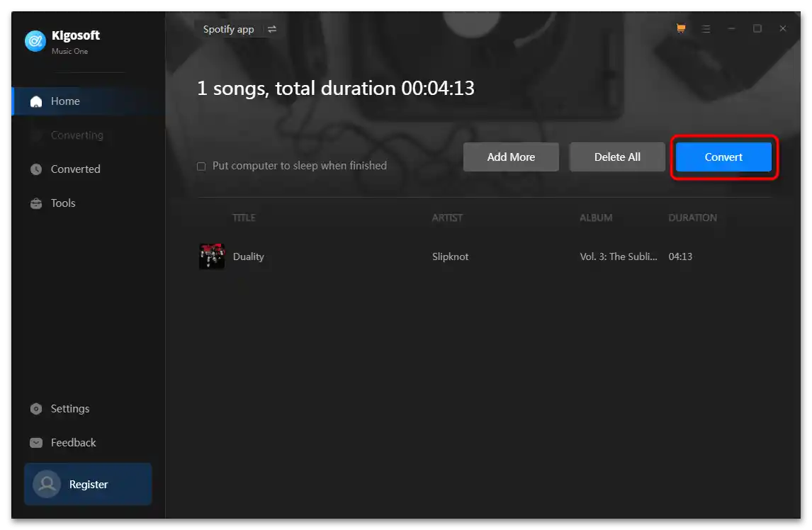The width and height of the screenshot is (812, 530).
Task: Click the ALBUM column header
Action: [595, 218]
